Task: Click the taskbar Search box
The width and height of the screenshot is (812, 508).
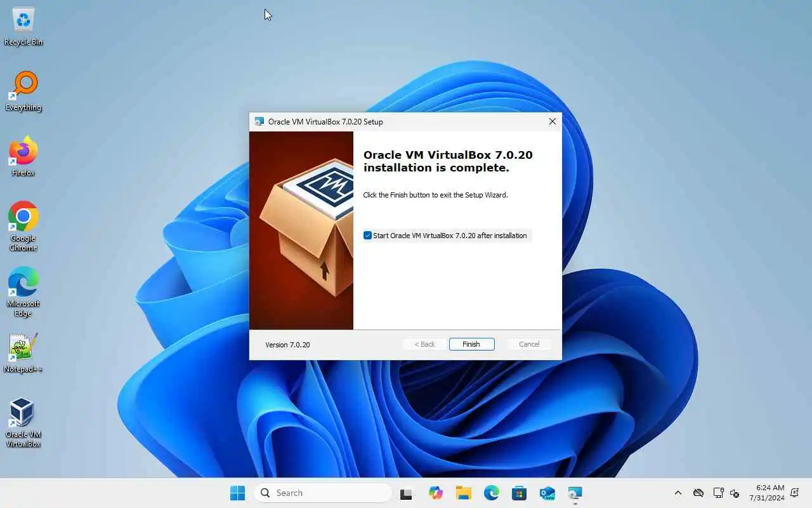Action: [x=323, y=493]
